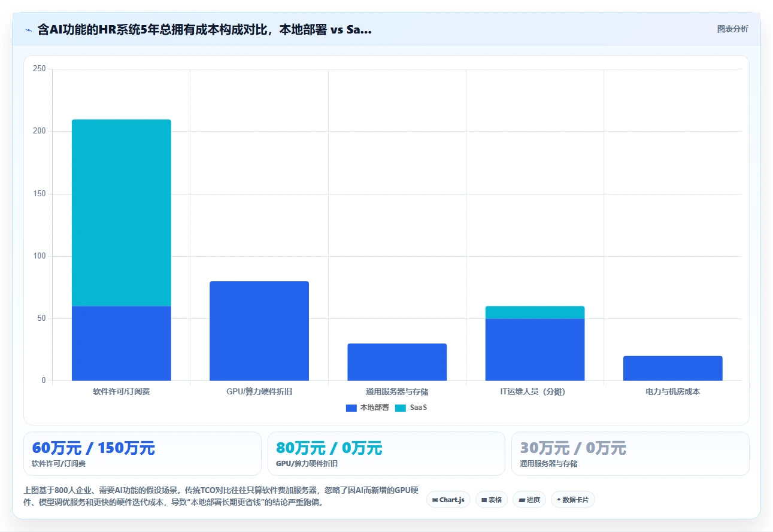Image resolution: width=773 pixels, height=532 pixels.
Task: Select the Chart.js tag chip
Action: point(448,500)
